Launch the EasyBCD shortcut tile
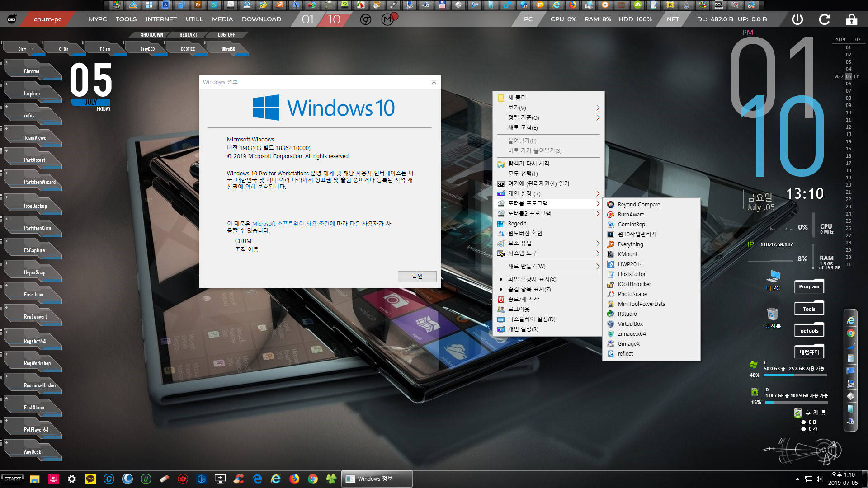The height and width of the screenshot is (488, 868). (x=147, y=49)
